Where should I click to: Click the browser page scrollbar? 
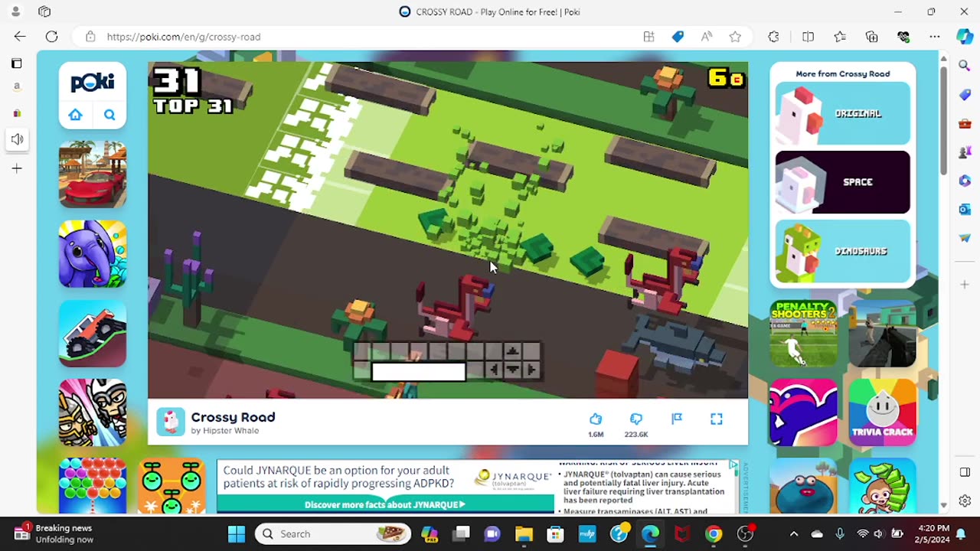coord(943,122)
